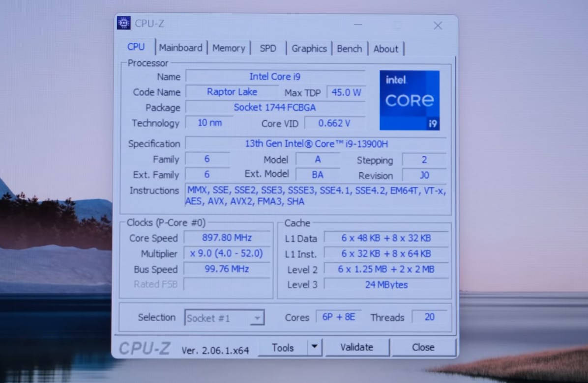Click the Close button at bottom
588x383 pixels.
[x=423, y=348]
